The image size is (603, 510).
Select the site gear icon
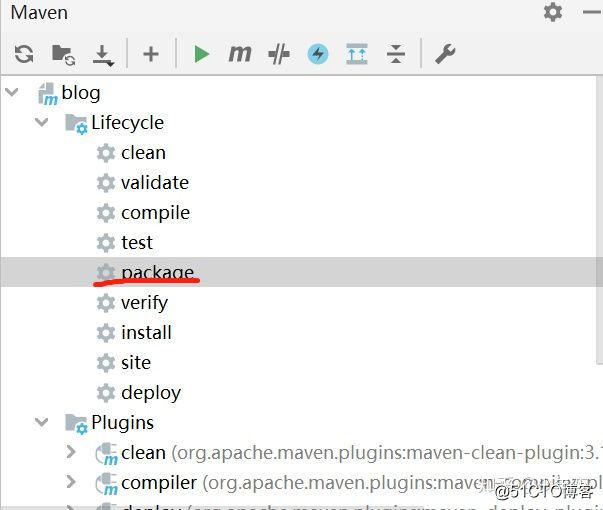106,363
